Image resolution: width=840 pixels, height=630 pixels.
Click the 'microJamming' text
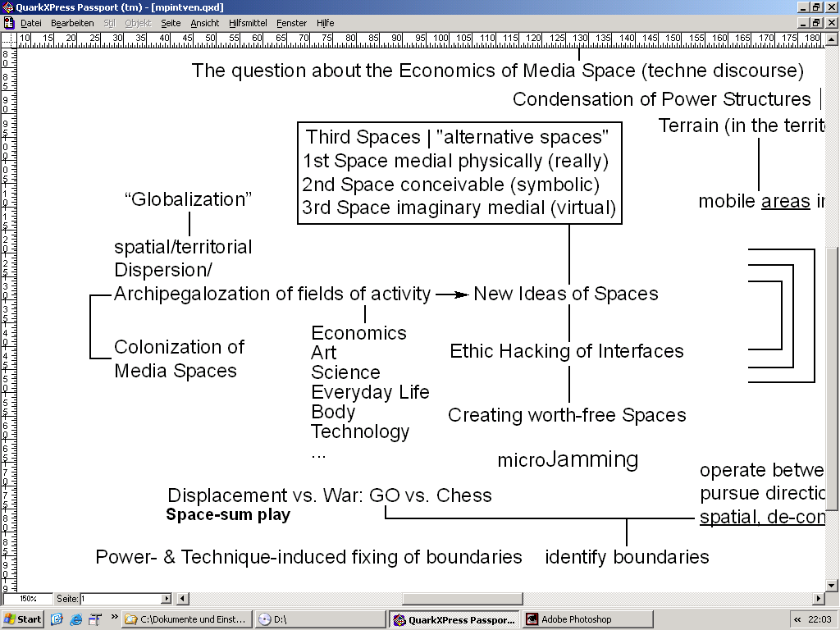tap(568, 459)
